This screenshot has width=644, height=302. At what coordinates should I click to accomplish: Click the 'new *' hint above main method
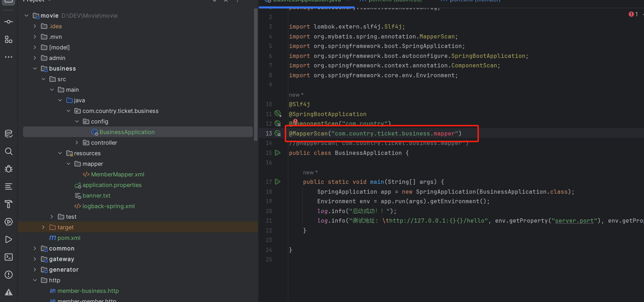tap(310, 172)
